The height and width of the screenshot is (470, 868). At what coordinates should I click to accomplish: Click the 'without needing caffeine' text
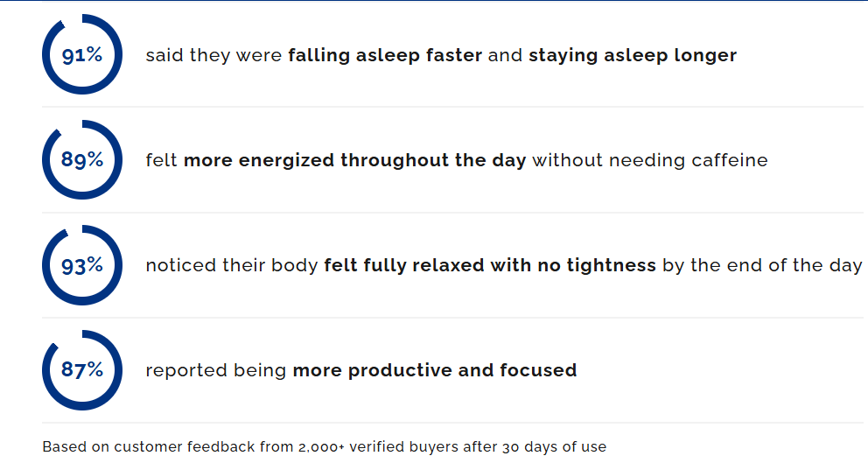tap(650, 160)
